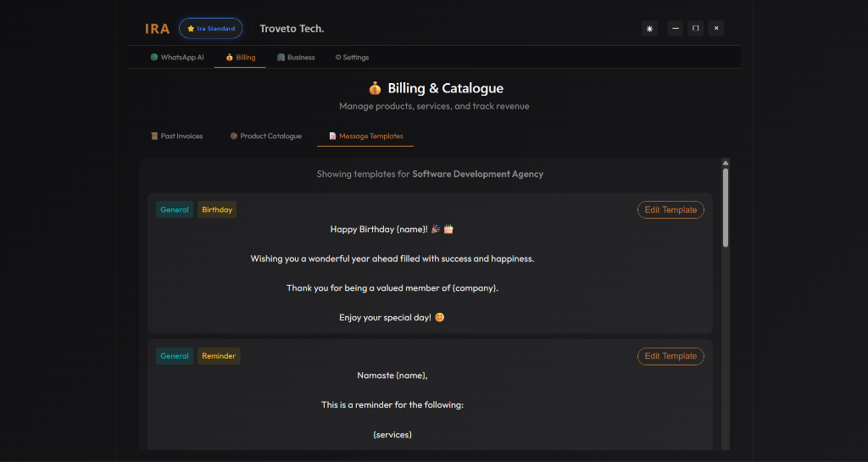Image resolution: width=868 pixels, height=462 pixels.
Task: Go to the Product Catalogue sub-tab
Action: pos(265,136)
